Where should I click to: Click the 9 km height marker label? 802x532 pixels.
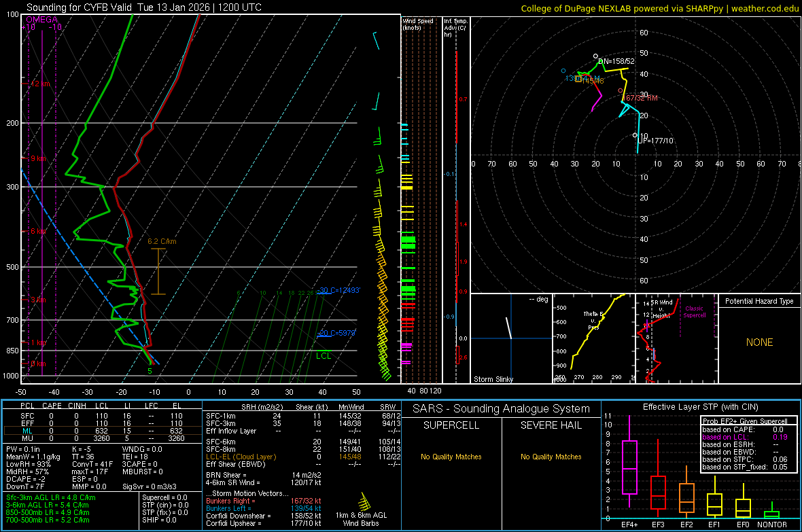pos(38,158)
